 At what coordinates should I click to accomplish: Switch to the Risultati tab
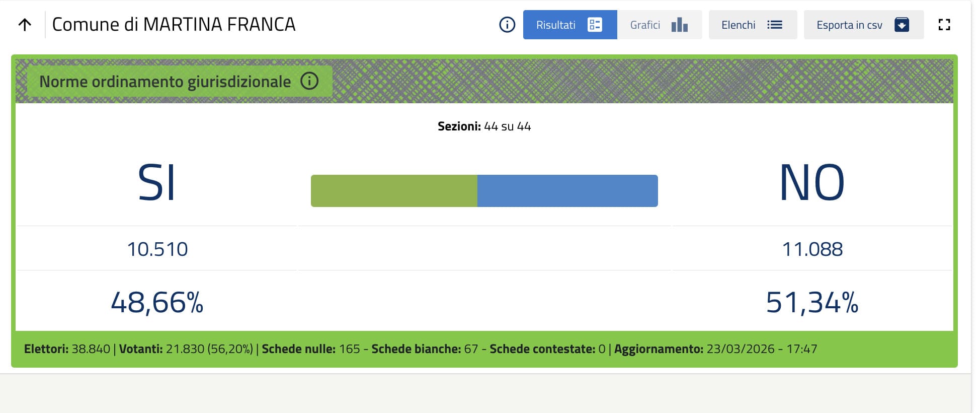point(556,25)
